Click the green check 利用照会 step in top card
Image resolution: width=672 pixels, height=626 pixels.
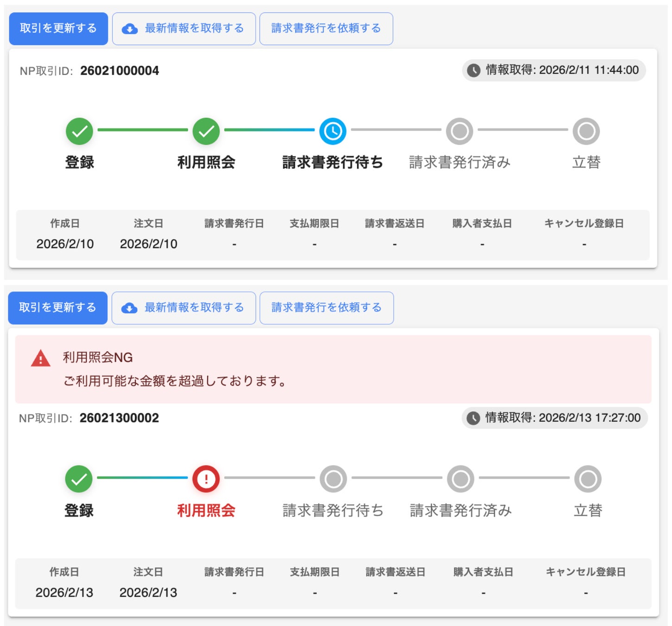click(206, 131)
